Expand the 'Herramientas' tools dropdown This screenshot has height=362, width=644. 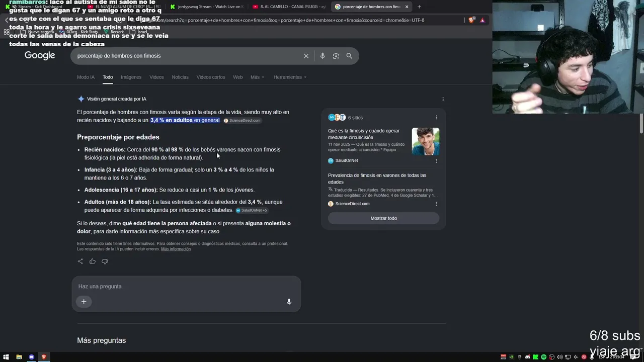coord(290,77)
